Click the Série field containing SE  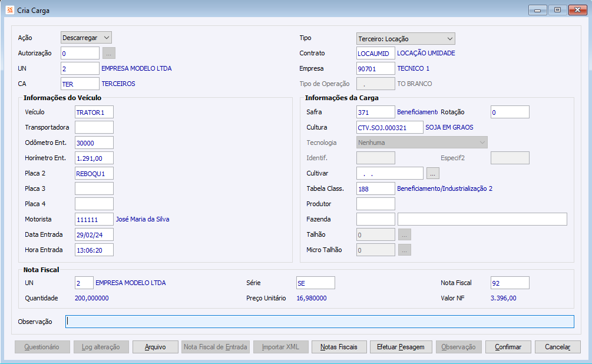[316, 283]
